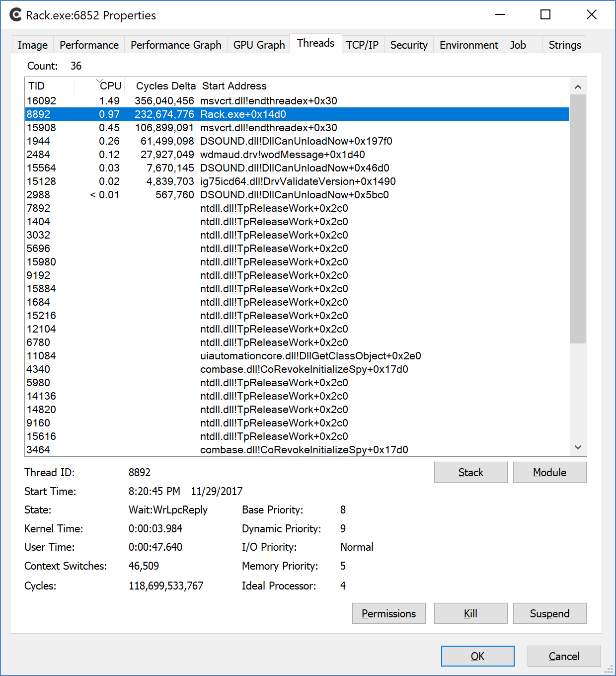Click the Process Explorer title bar icon
Screen dimensions: 616x676
click(x=16, y=15)
